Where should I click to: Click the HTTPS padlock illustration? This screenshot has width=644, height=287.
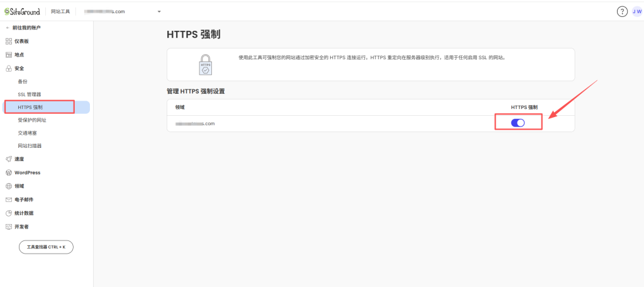pyautogui.click(x=205, y=65)
